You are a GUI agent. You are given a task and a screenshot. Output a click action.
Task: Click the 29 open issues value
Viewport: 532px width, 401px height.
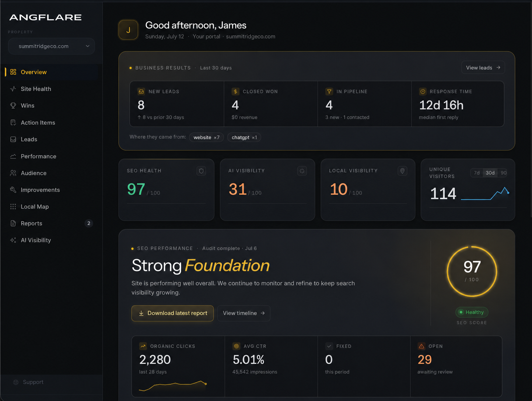point(425,360)
